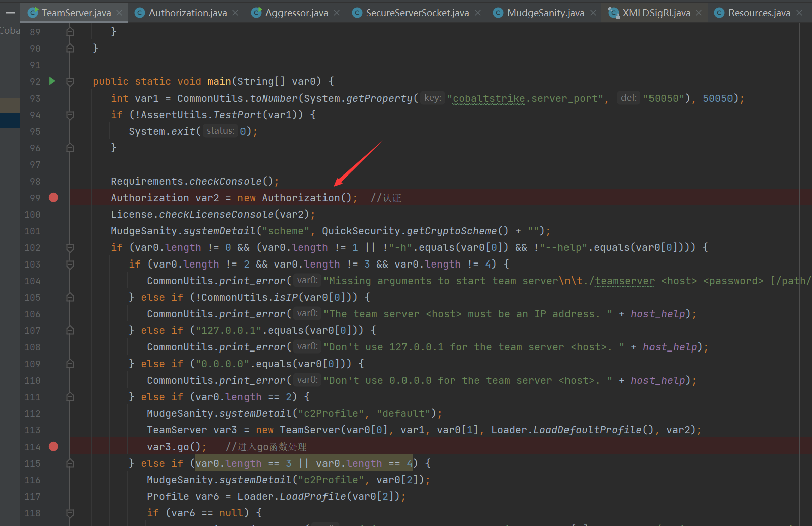
Task: Close the SecureServerSocket.java tab
Action: tap(477, 13)
